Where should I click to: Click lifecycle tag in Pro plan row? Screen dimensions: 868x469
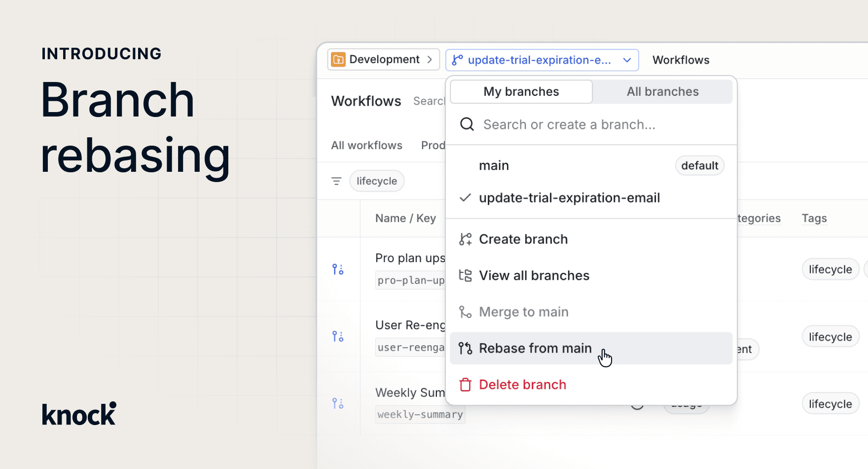[831, 270]
